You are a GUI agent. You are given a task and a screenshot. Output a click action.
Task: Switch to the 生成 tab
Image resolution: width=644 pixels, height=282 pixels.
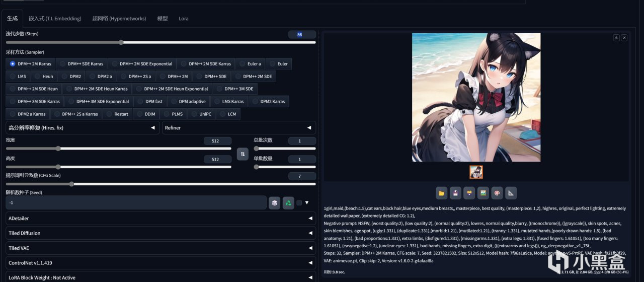click(x=12, y=18)
